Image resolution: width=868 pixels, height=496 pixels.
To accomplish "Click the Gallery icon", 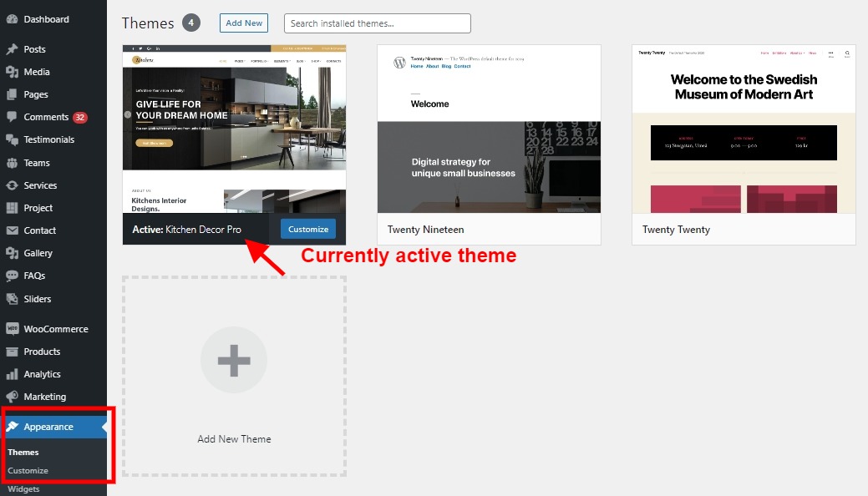I will (x=12, y=253).
